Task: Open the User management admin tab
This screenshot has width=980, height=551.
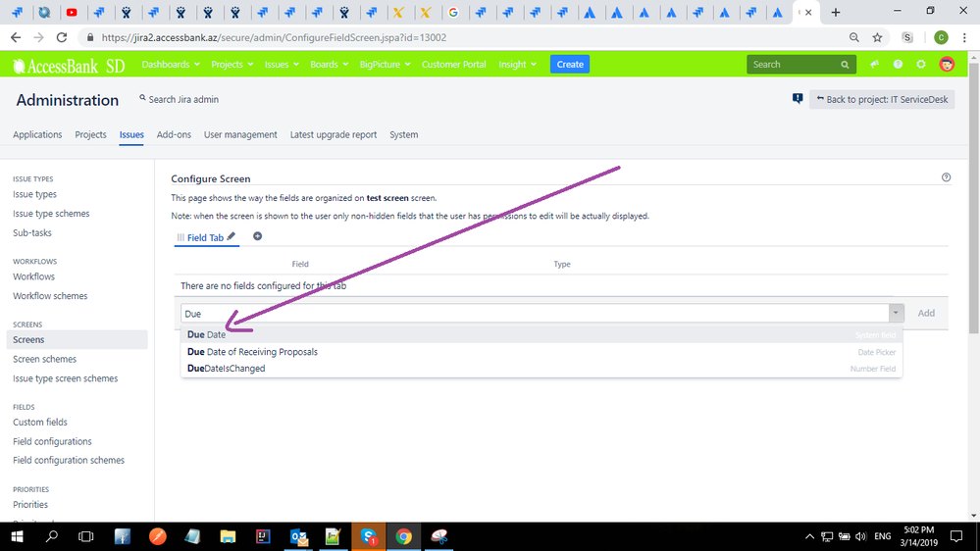Action: (240, 134)
